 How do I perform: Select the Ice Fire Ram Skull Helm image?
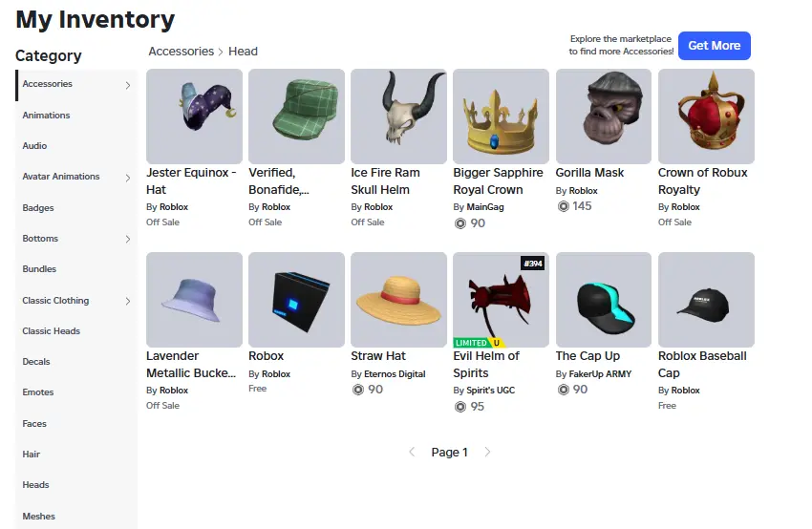(398, 116)
